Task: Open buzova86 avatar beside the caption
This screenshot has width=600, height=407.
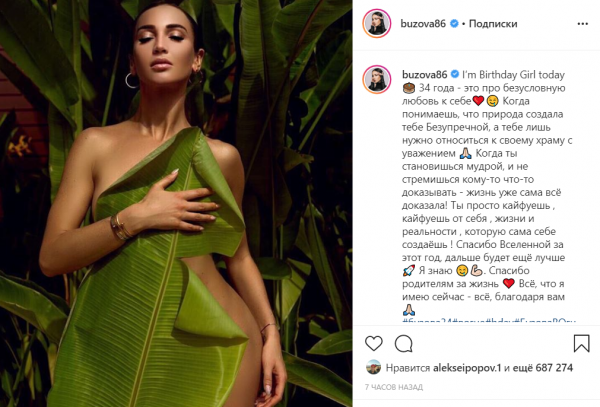Action: [377, 80]
